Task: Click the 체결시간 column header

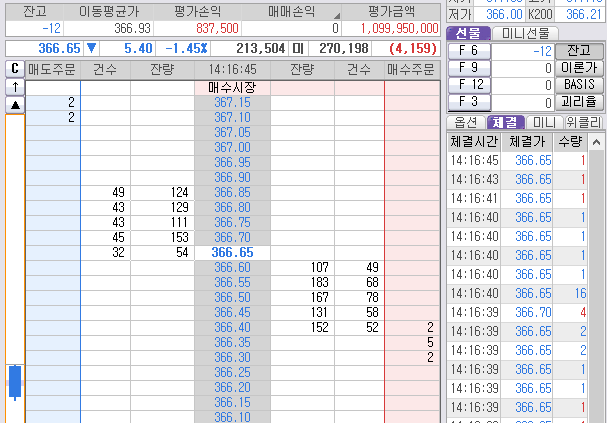Action: coord(474,142)
